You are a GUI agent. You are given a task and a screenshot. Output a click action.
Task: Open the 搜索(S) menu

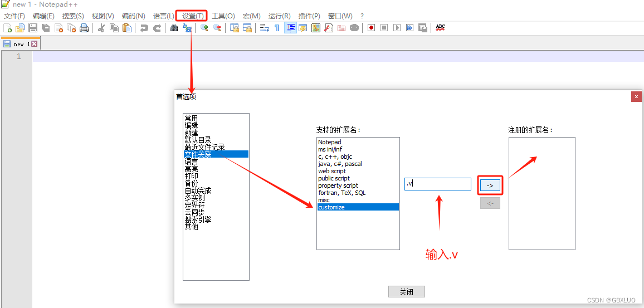73,16
